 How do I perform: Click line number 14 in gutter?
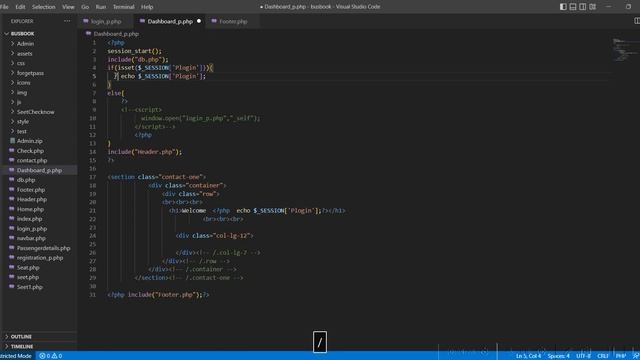point(93,152)
